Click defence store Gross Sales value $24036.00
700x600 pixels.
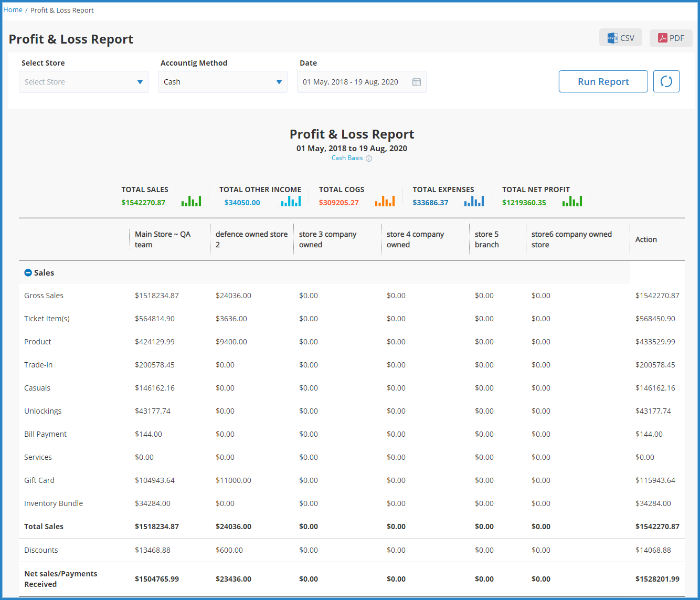pyautogui.click(x=234, y=296)
